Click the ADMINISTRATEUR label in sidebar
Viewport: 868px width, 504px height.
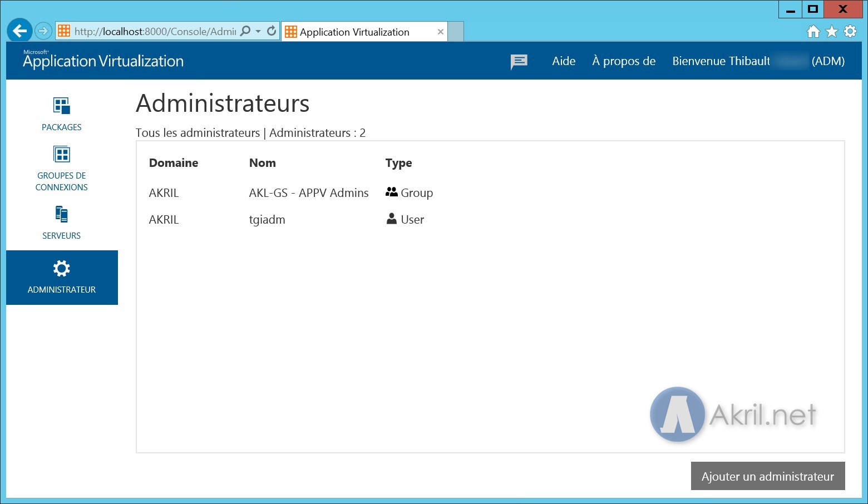coord(61,290)
